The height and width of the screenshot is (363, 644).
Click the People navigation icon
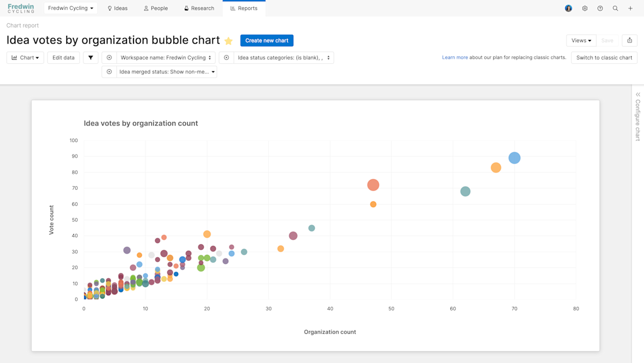(155, 8)
